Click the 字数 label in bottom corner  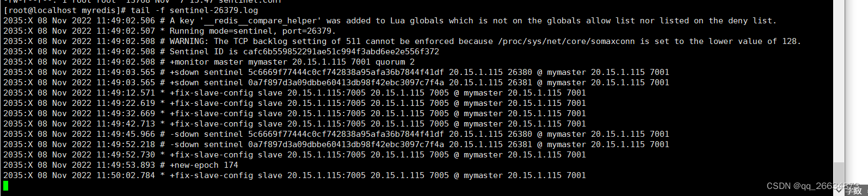pyautogui.click(x=854, y=191)
